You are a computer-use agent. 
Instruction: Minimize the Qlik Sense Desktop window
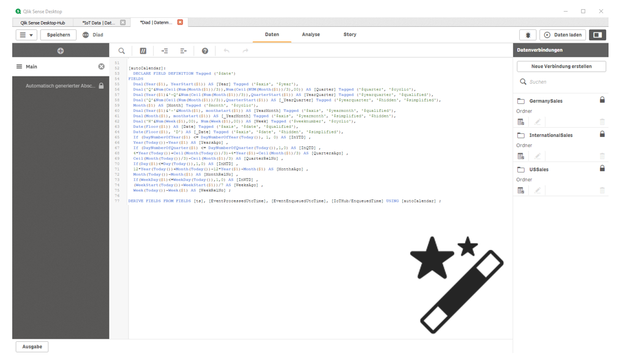(566, 11)
